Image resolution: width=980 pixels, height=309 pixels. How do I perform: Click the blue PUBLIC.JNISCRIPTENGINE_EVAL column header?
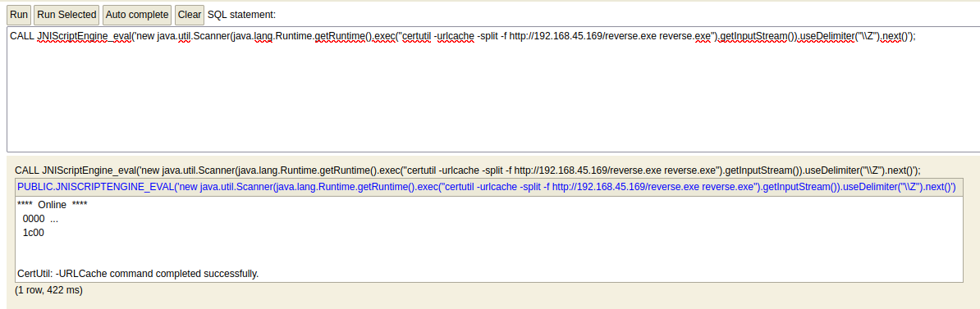pyautogui.click(x=486, y=187)
